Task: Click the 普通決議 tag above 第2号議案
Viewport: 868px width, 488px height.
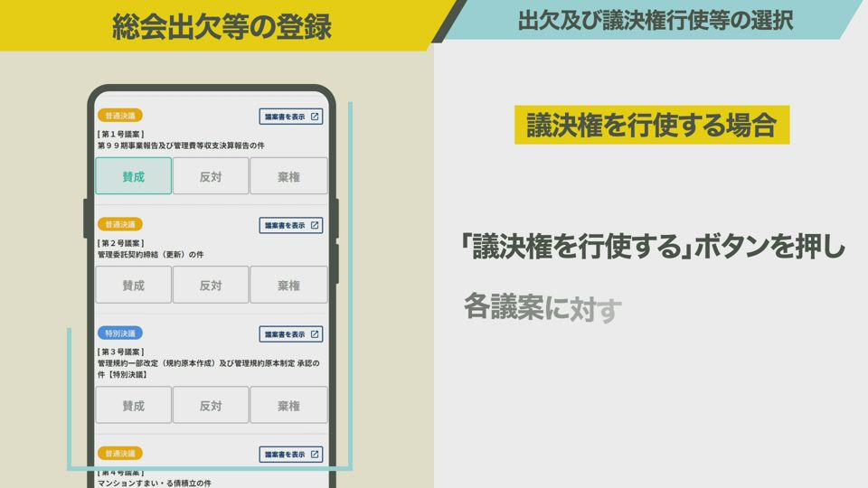Action: (119, 224)
